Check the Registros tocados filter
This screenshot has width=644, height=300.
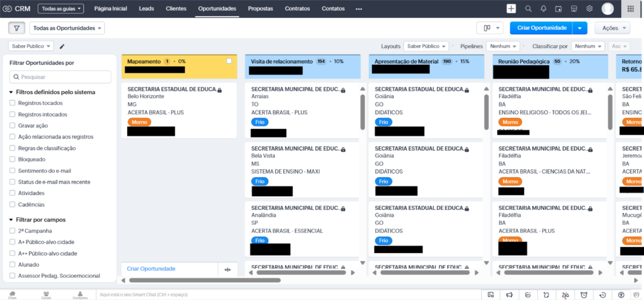[12, 103]
